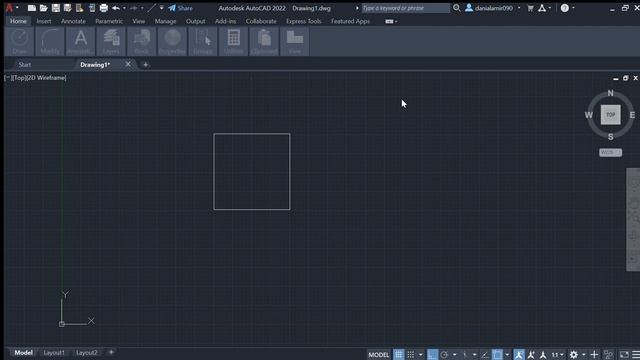Open the workspace switching gear icon

point(573,355)
